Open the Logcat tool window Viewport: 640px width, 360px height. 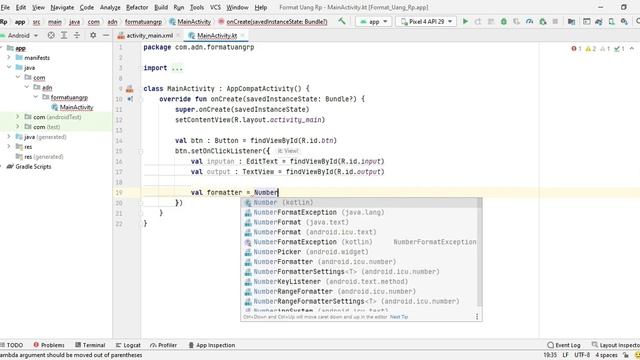pos(128,345)
